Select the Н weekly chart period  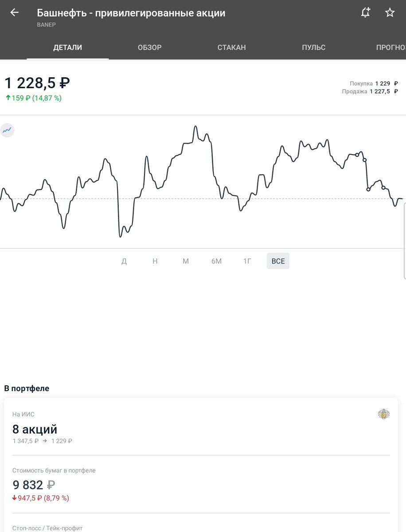155,261
